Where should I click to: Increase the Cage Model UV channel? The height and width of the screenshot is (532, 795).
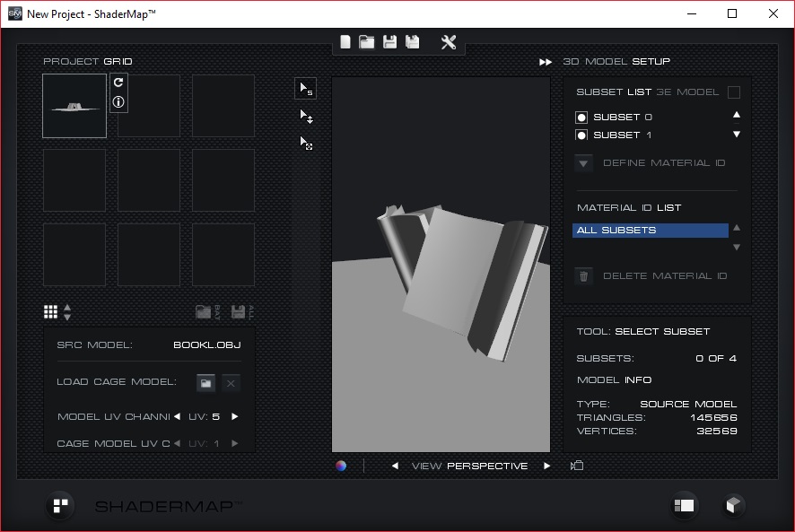(235, 443)
